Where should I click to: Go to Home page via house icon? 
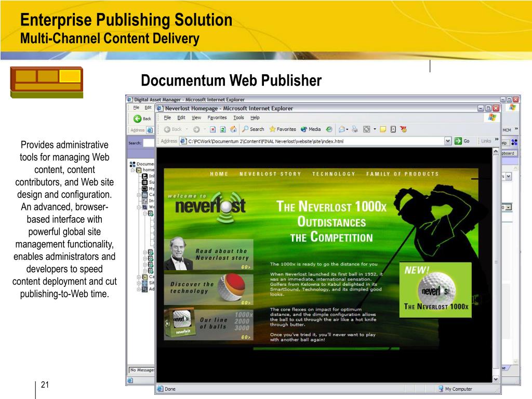click(x=233, y=129)
